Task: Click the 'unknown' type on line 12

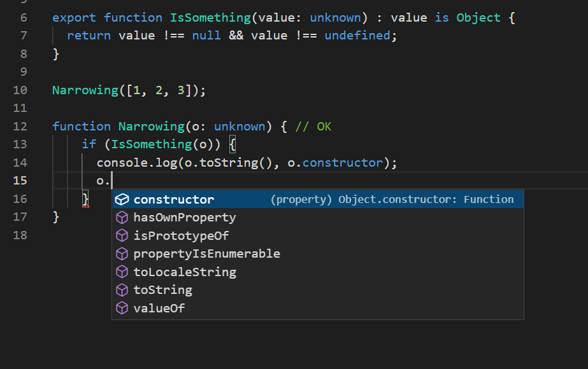Action: (240, 127)
